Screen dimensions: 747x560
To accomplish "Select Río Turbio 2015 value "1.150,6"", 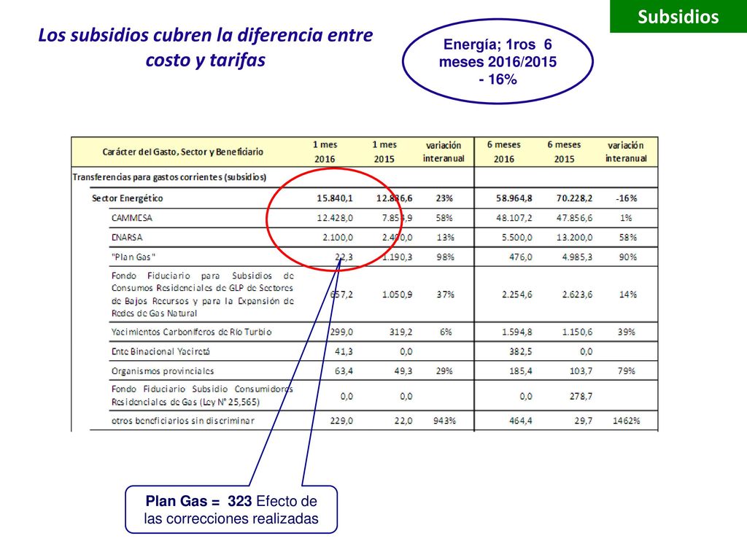I will (578, 332).
